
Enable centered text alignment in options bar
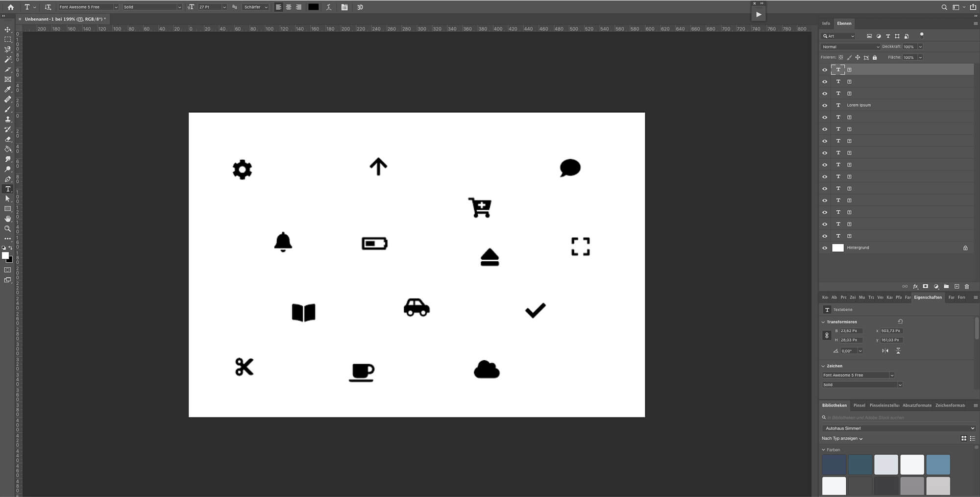tap(289, 7)
